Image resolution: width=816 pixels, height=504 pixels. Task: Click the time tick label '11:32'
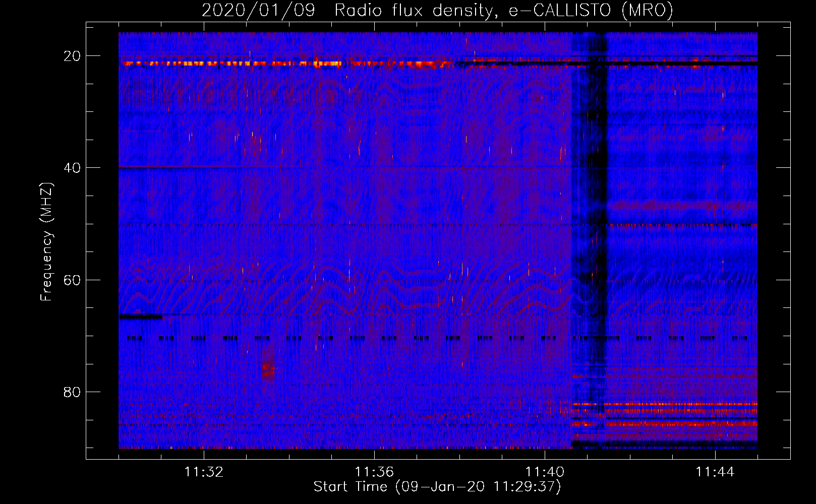click(204, 472)
